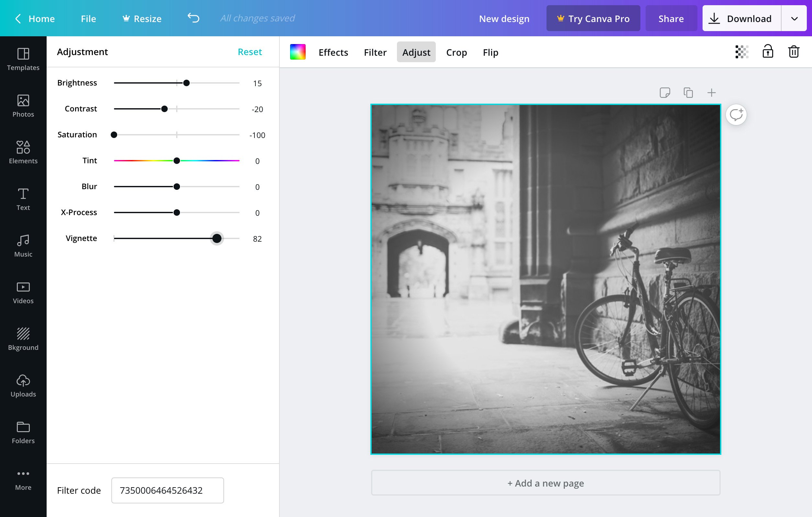Open the transparency settings icon
The image size is (812, 517).
[741, 52]
